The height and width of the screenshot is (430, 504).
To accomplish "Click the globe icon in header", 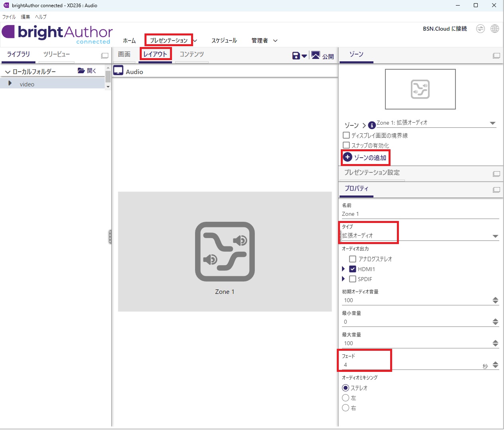I will [495, 29].
